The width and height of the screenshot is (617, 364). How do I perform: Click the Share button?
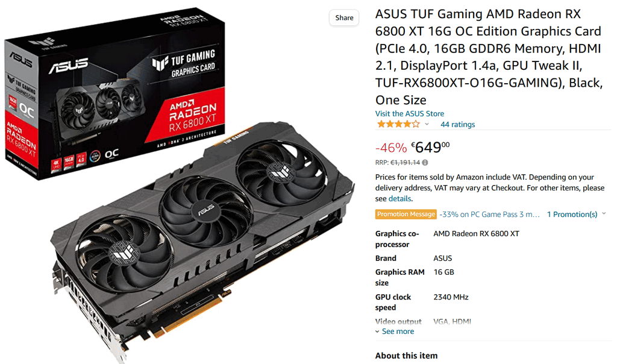(344, 17)
